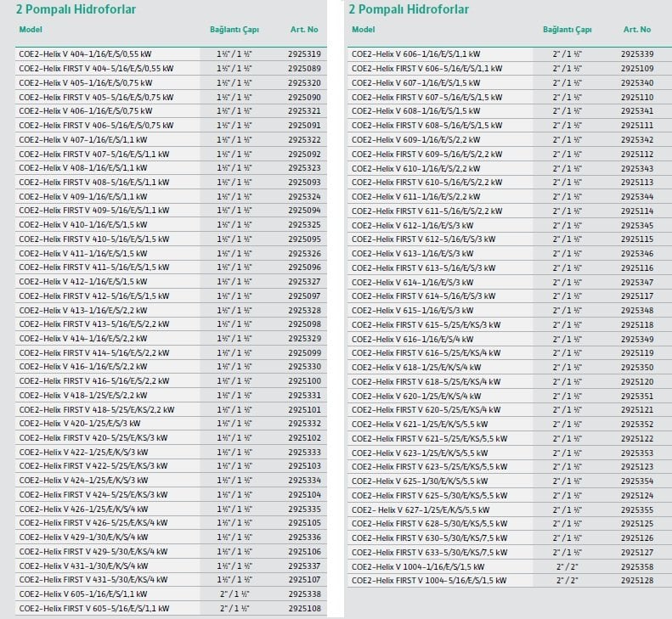The image size is (672, 619).
Task: Select row COE2-Helix FIRST V 420-5/25/E/KS/3 kW
Action: pyautogui.click(x=171, y=438)
